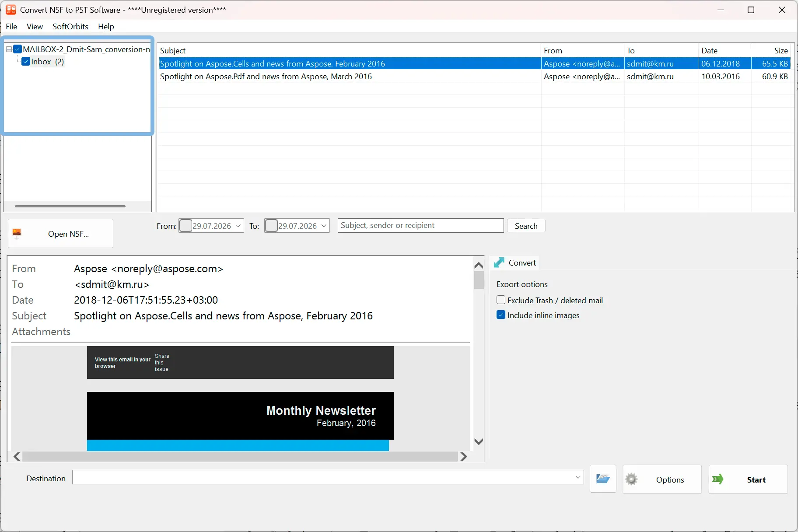Click the Options gear icon
This screenshot has width=798, height=532.
point(631,479)
